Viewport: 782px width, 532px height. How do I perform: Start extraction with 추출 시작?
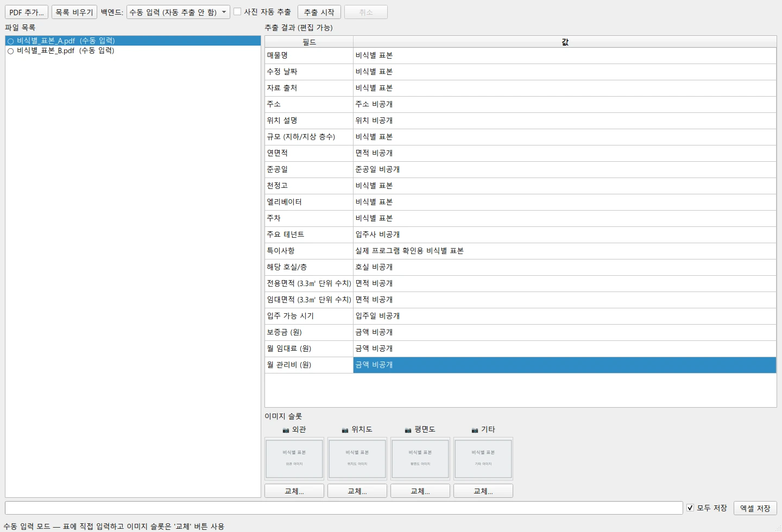pyautogui.click(x=319, y=12)
